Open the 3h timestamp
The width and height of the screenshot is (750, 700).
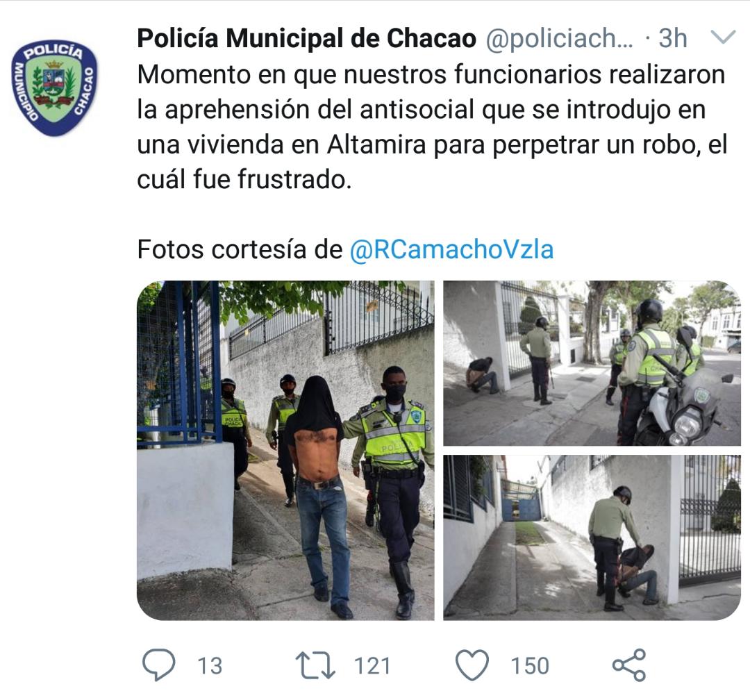pos(672,38)
